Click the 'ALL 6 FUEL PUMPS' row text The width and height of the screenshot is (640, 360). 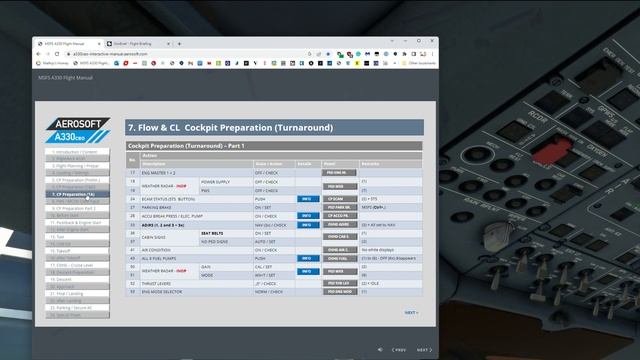[159, 258]
